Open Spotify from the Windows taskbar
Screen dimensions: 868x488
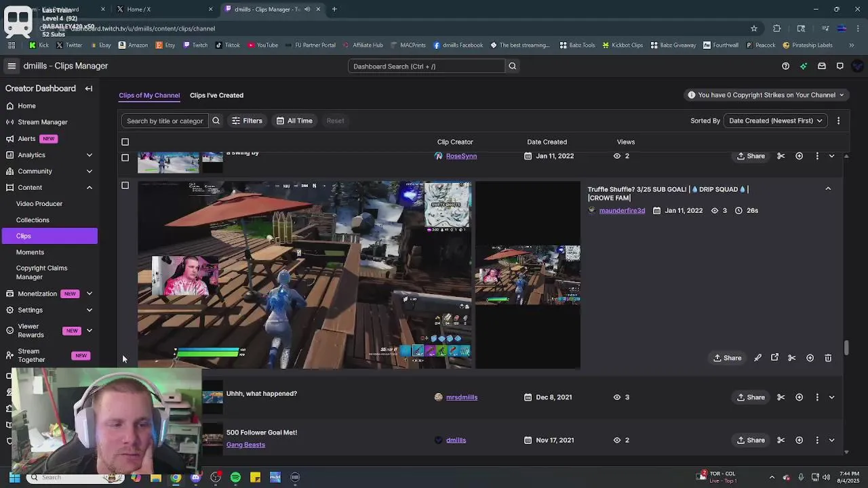click(x=235, y=477)
